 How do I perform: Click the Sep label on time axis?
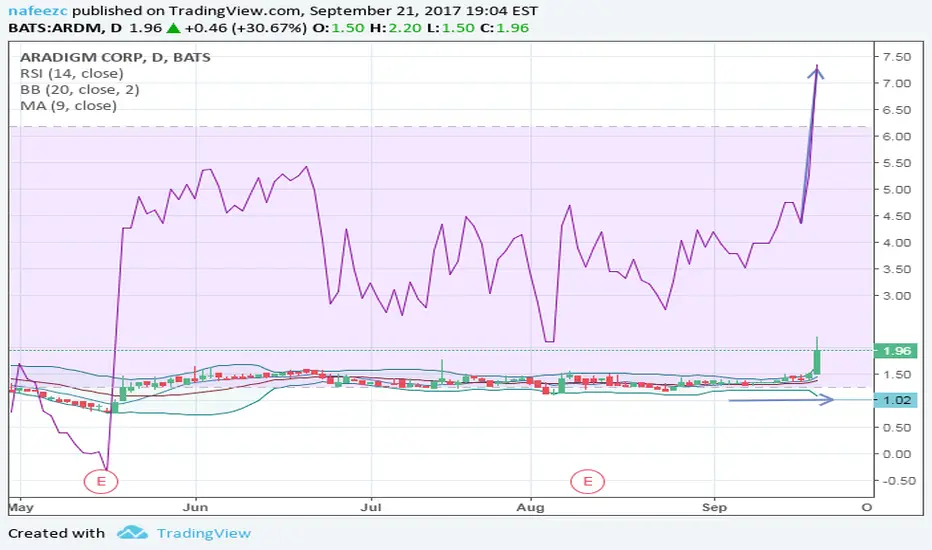(x=714, y=507)
